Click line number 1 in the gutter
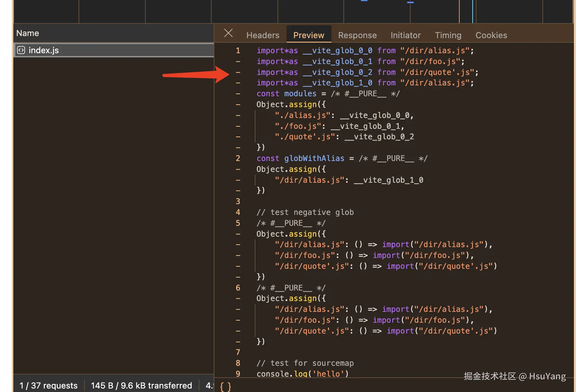 tap(238, 51)
